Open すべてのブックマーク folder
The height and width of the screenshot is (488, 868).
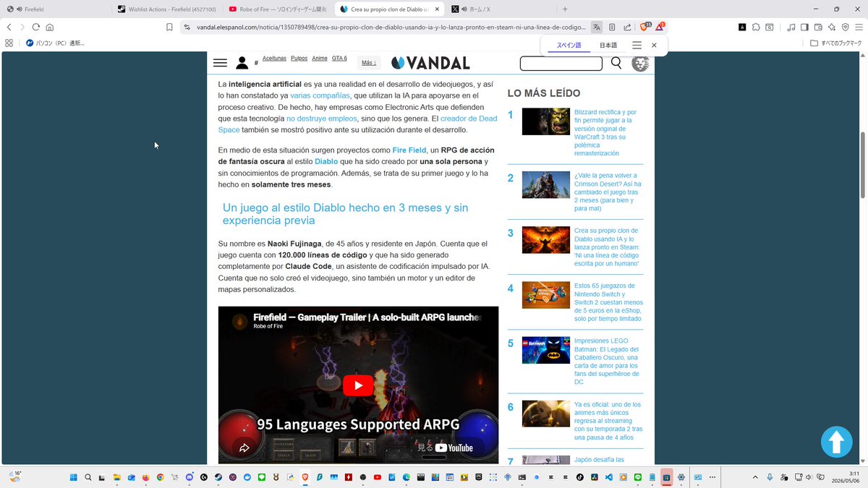[835, 43]
